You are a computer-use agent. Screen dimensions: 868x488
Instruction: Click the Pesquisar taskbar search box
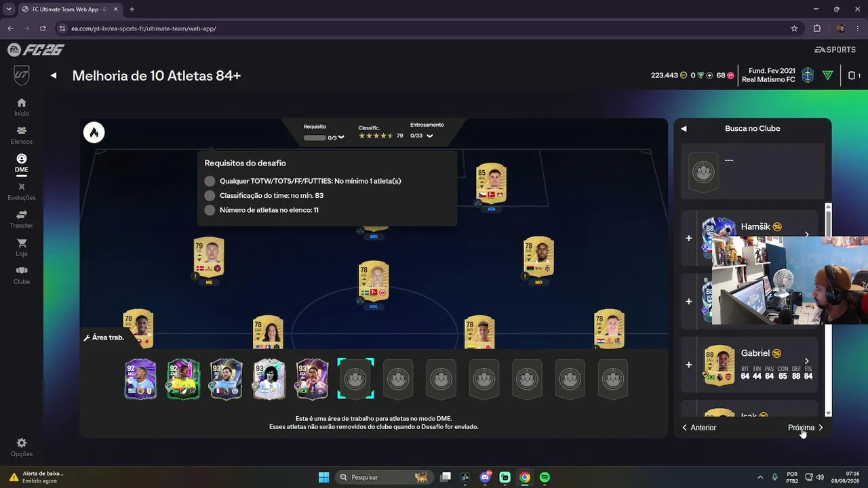(x=384, y=477)
